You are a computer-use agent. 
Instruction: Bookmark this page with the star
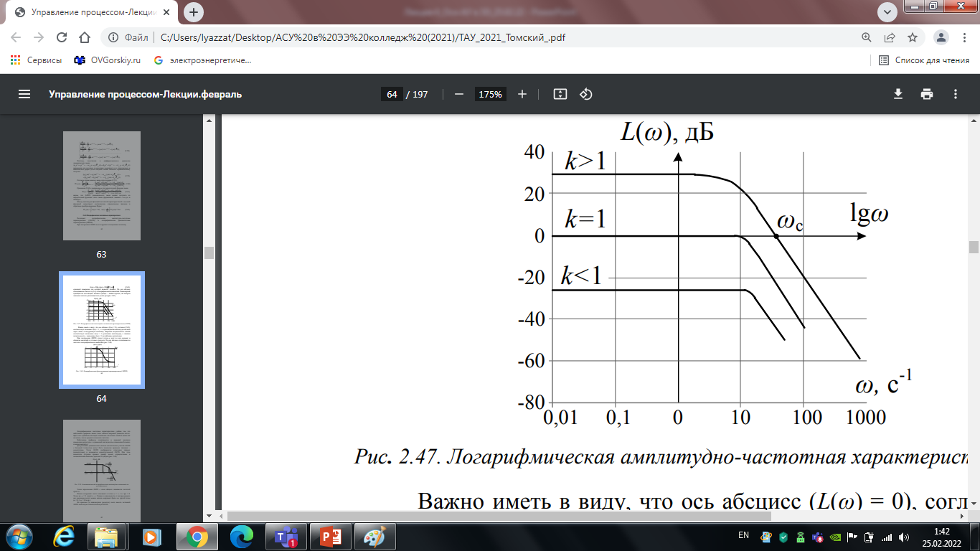pos(913,37)
